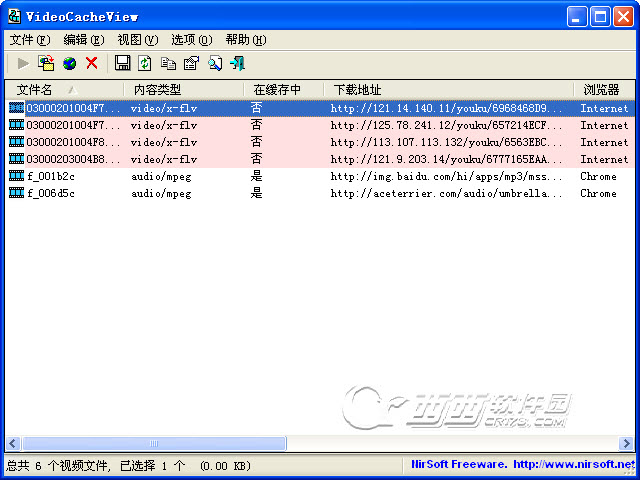Click the aceterrier.com audio URL cell

(x=447, y=193)
